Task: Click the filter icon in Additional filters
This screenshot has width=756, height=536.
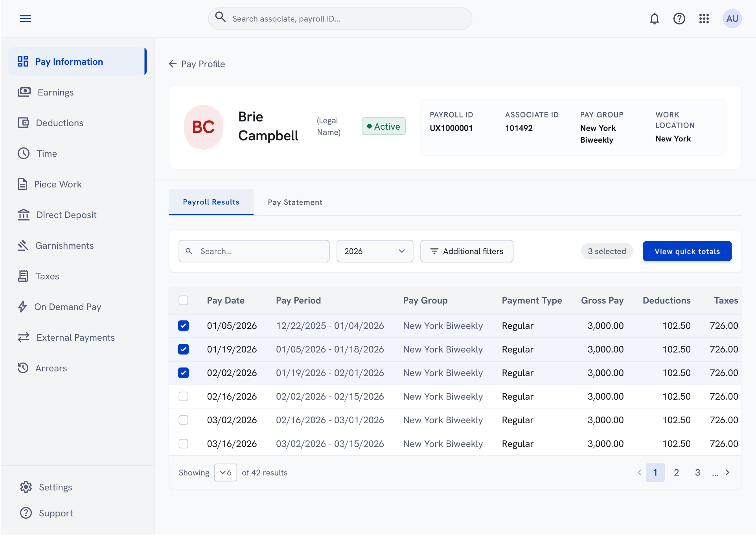Action: (x=434, y=251)
